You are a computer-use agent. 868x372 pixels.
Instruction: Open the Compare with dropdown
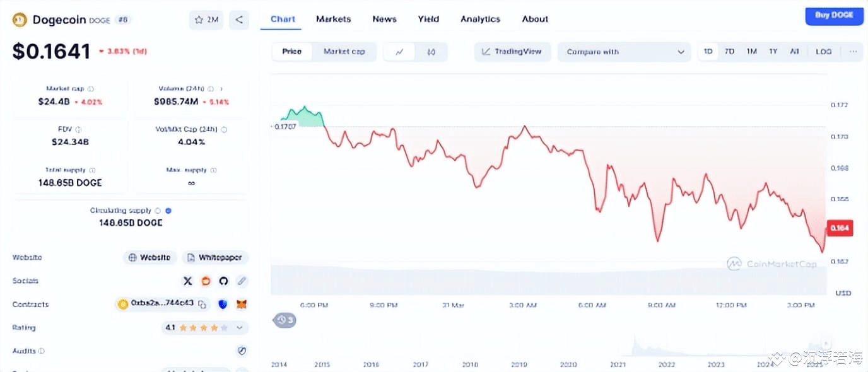coord(624,52)
